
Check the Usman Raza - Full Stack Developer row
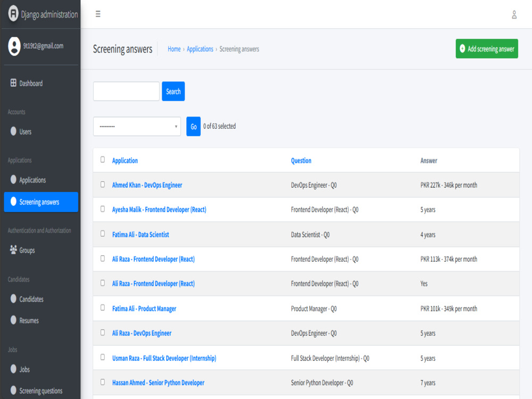[x=103, y=358]
